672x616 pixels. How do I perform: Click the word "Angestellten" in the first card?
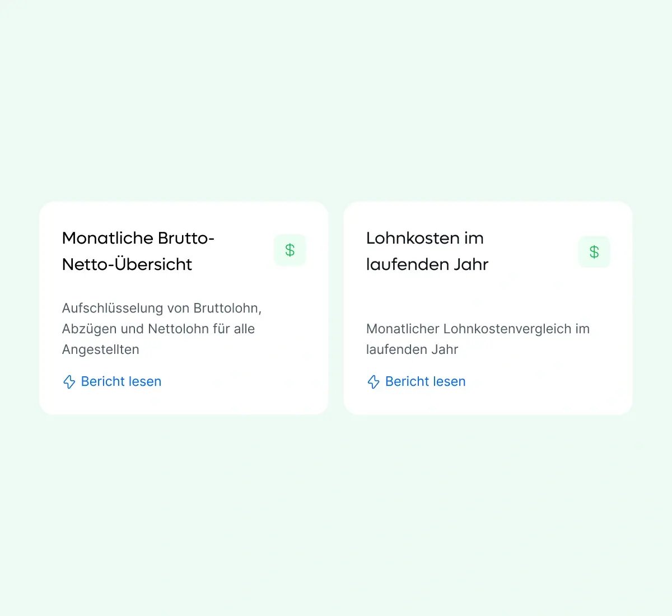(x=101, y=349)
